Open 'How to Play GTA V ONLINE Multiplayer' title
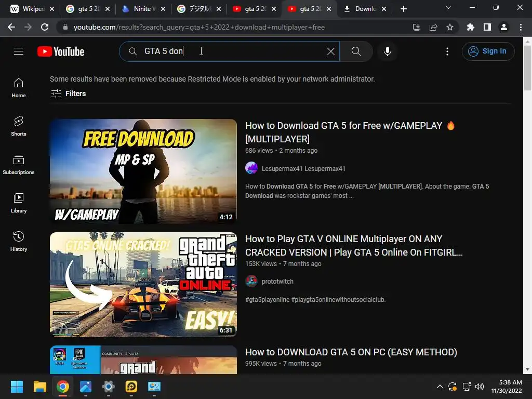532x399 pixels. point(354,245)
